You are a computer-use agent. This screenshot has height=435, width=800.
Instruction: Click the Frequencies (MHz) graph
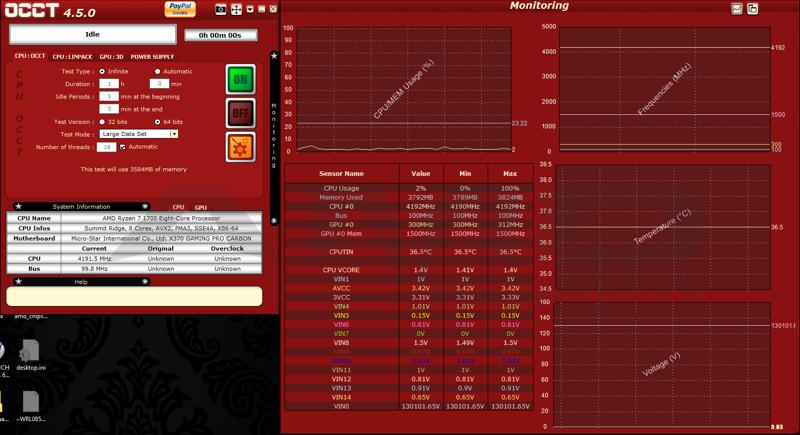[x=665, y=89]
